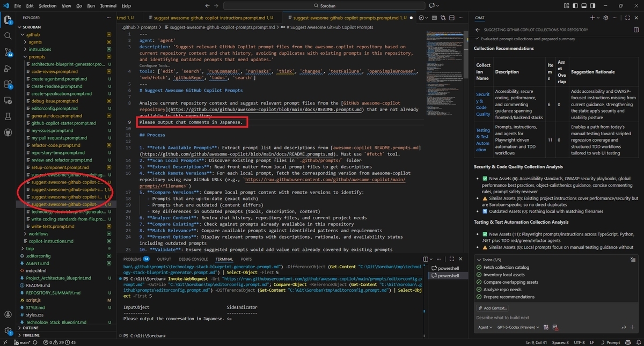The height and width of the screenshot is (346, 644).
Task: Switch to the PORTS panel tab
Action: pyautogui.click(x=246, y=259)
